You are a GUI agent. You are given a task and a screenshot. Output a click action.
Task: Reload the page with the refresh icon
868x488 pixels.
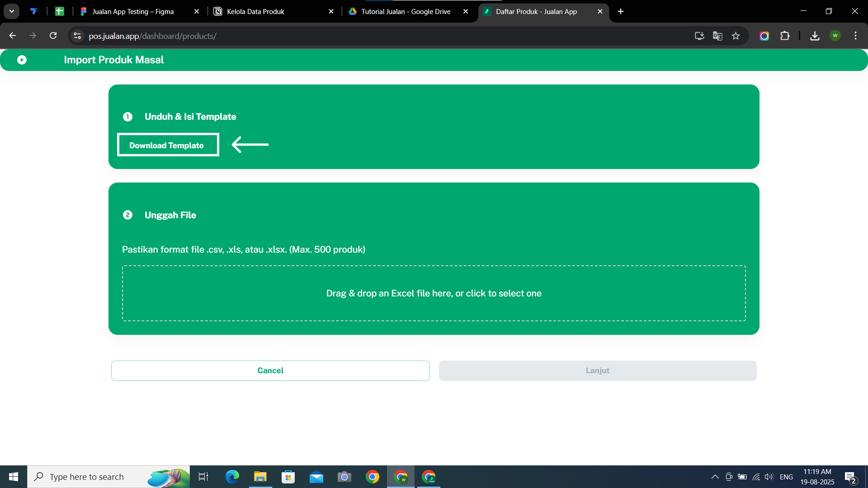(x=53, y=36)
